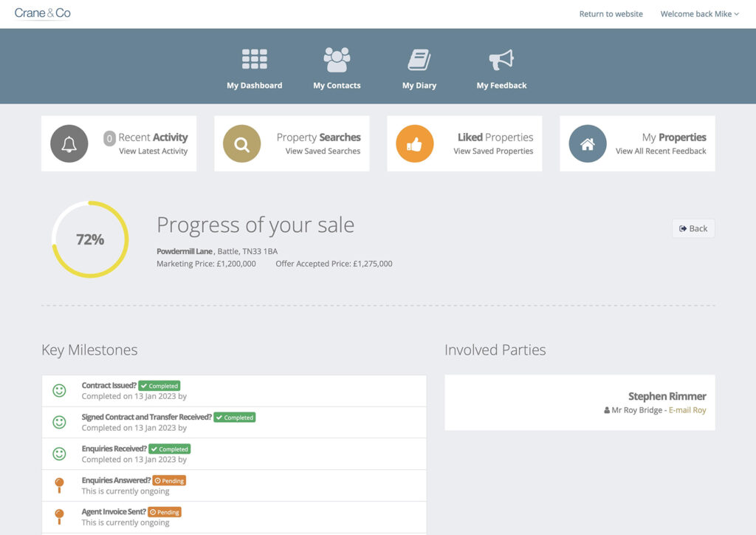756x535 pixels.
Task: Click the Key Milestones heading
Action: 89,350
